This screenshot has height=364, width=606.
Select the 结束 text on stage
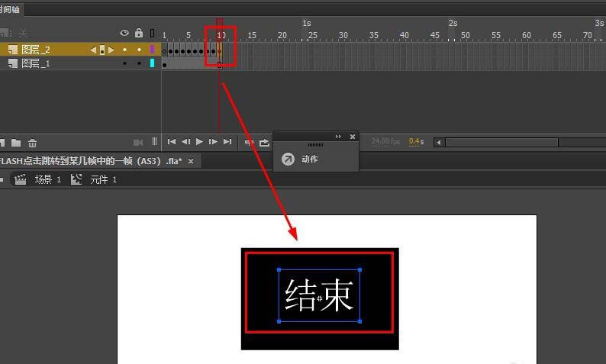tap(319, 295)
